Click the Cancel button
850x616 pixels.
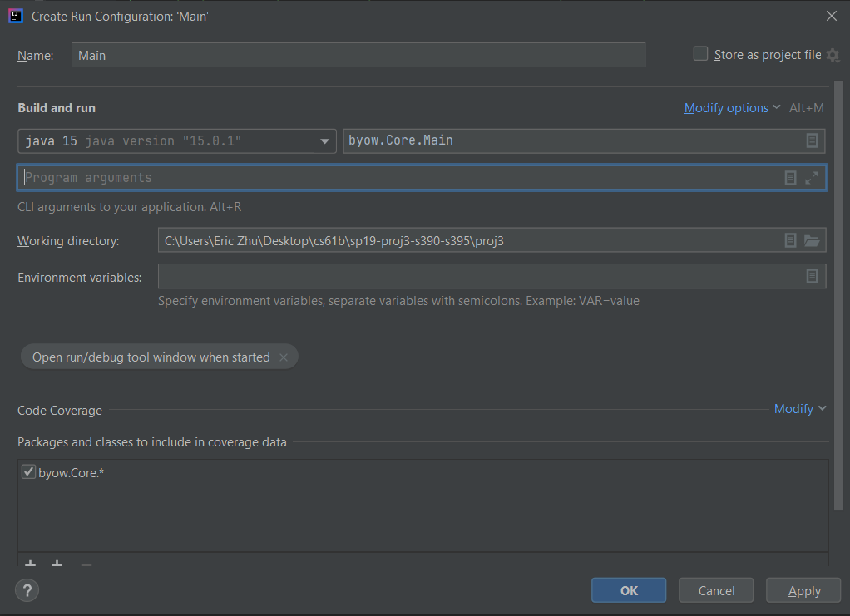click(716, 590)
